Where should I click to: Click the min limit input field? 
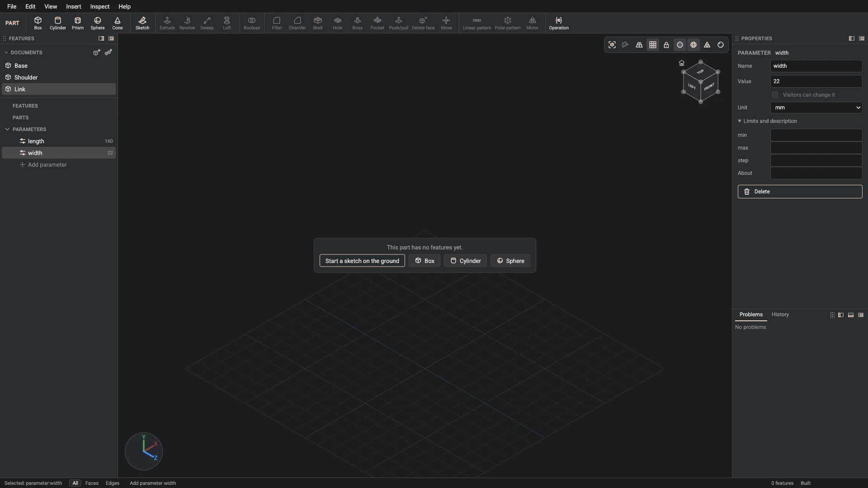(816, 135)
